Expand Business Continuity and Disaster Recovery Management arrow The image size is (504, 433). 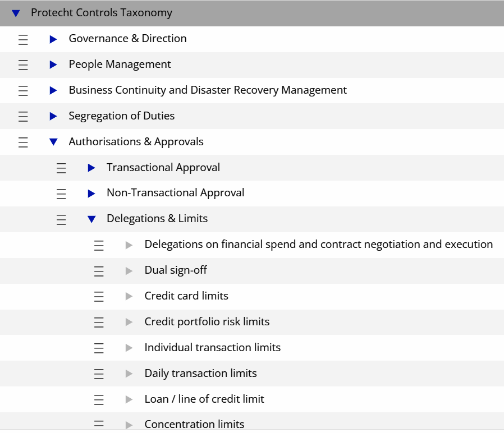point(53,91)
